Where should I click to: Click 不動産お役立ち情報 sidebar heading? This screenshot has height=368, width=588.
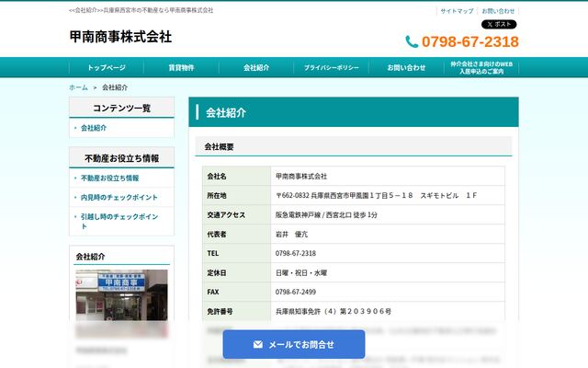click(121, 158)
